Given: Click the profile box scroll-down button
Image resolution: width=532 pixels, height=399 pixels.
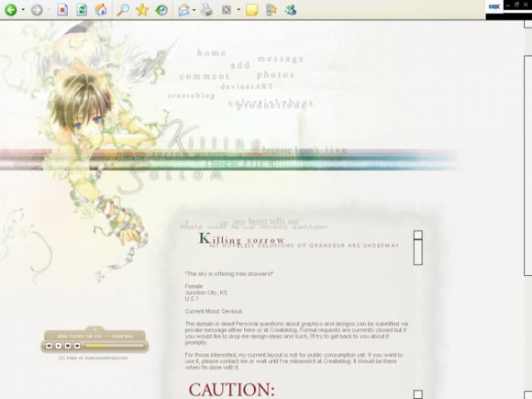Looking at the screenshot, I should 418,394.
